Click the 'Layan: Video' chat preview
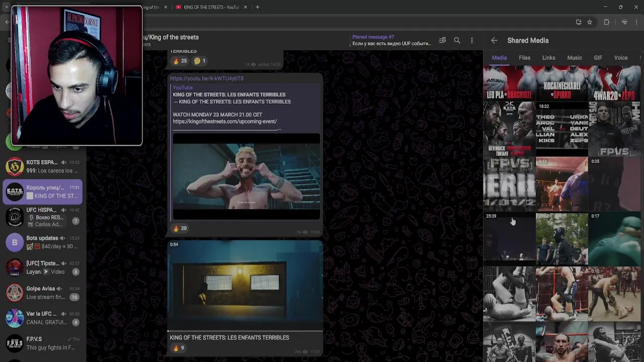 (45, 271)
